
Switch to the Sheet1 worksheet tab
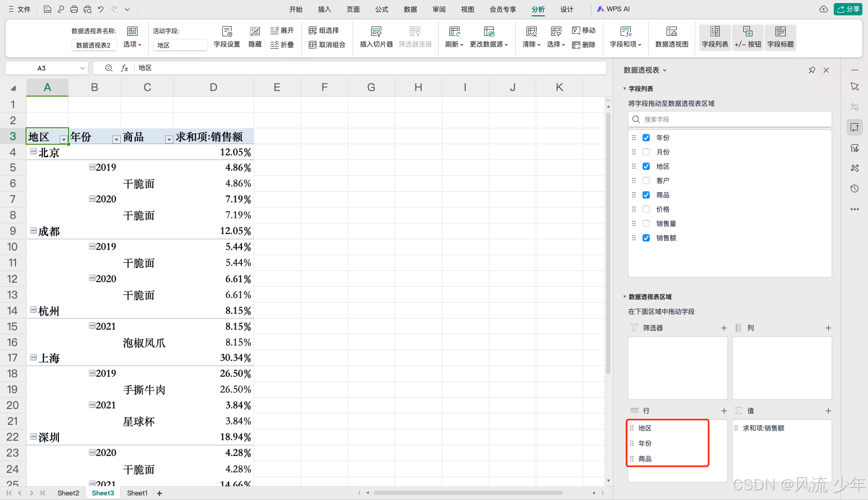coord(136,493)
